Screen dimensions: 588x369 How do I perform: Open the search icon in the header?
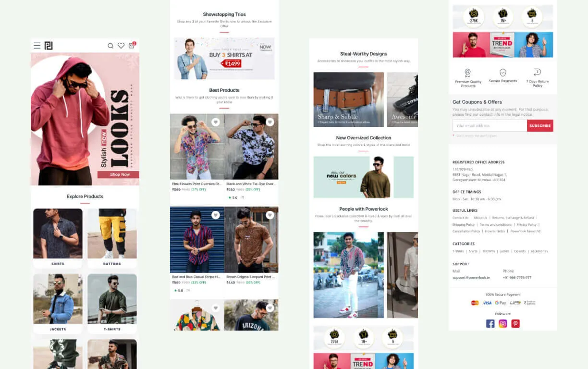(x=110, y=46)
